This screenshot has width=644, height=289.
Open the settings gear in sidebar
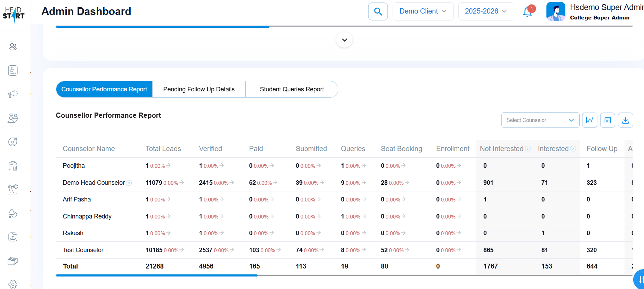13,284
